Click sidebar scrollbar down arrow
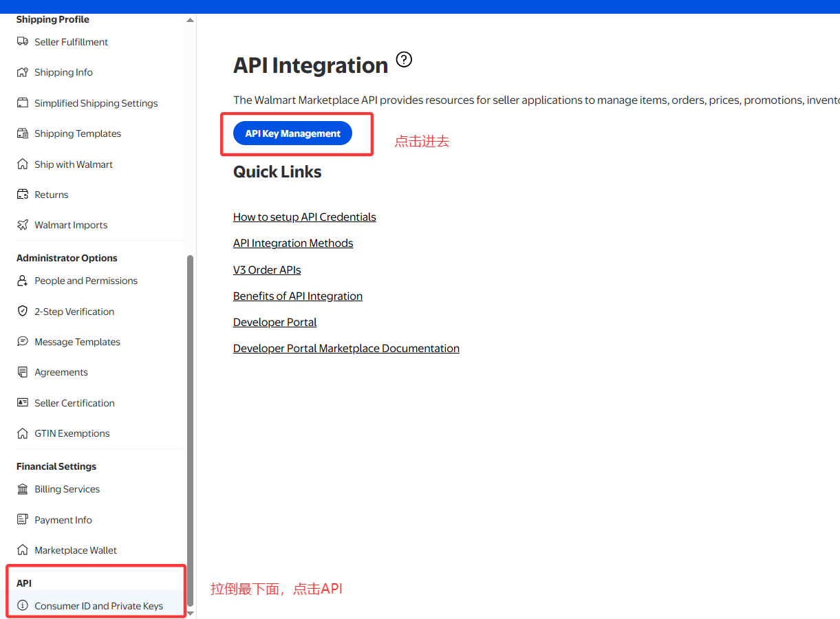Screen dimensions: 840x619 pos(191,613)
